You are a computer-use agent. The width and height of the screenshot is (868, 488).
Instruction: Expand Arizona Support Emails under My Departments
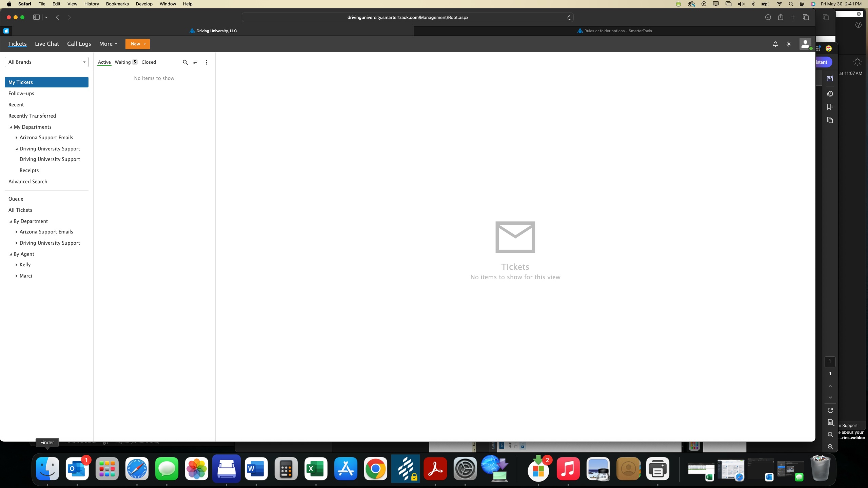click(x=16, y=138)
